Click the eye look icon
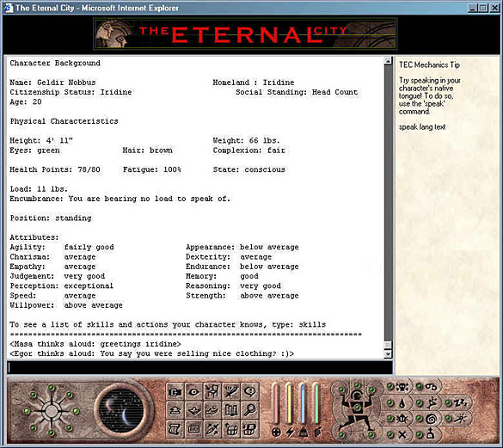Viewport: 503px width, 448px height. [x=193, y=392]
